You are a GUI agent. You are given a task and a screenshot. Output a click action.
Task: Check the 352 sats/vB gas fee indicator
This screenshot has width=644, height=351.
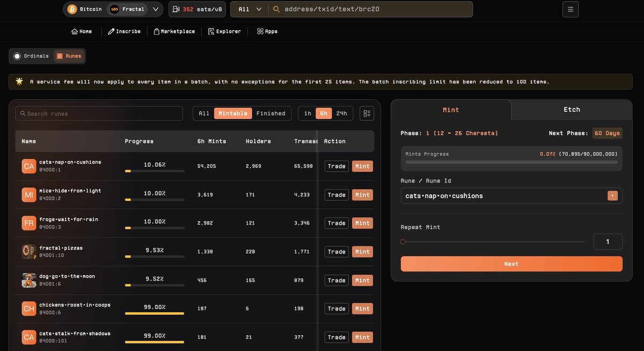197,9
